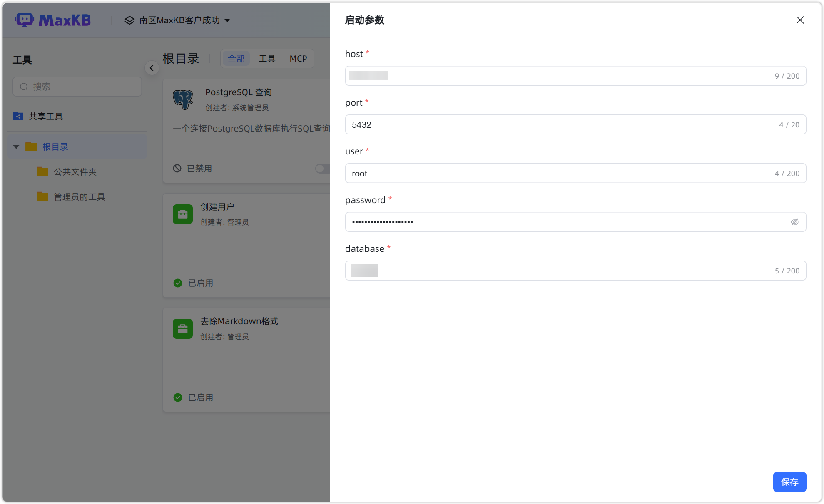Close the 启动参数 dialog
824x504 pixels.
tap(800, 20)
